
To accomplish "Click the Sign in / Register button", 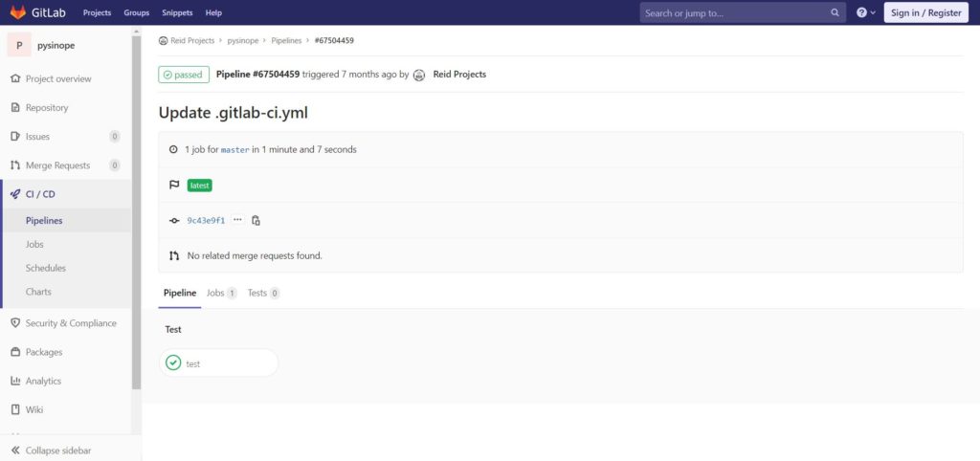I will 925,12.
